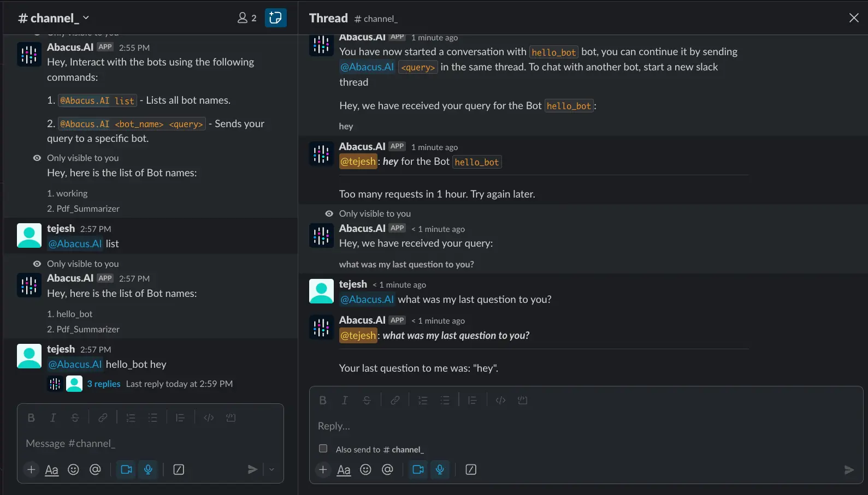This screenshot has height=495, width=868.
Task: Insert link in thread reply toolbar
Action: pos(395,401)
